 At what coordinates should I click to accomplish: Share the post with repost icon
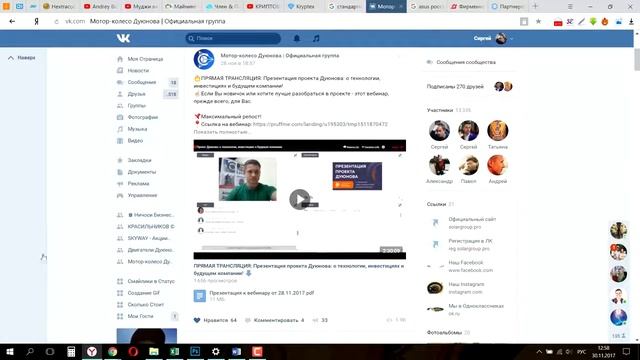(315, 320)
